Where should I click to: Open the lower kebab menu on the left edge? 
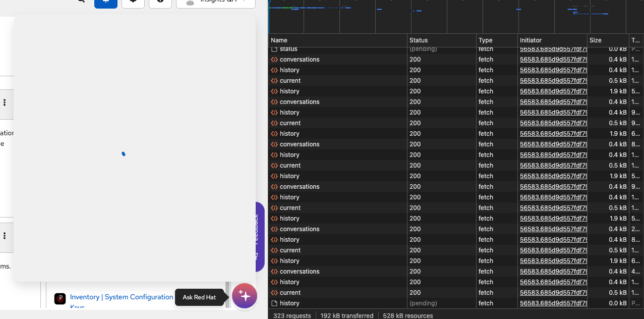point(5,236)
